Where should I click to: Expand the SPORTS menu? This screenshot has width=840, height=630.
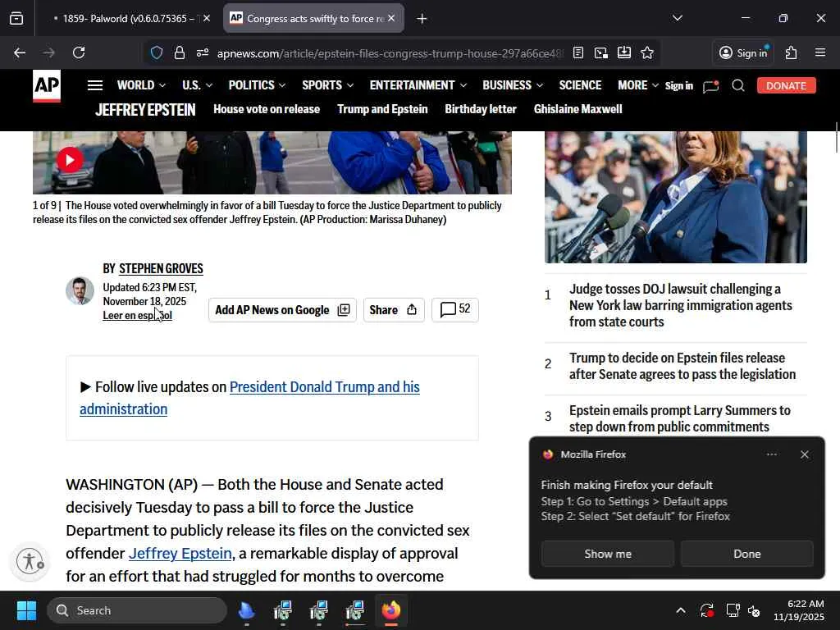click(327, 85)
